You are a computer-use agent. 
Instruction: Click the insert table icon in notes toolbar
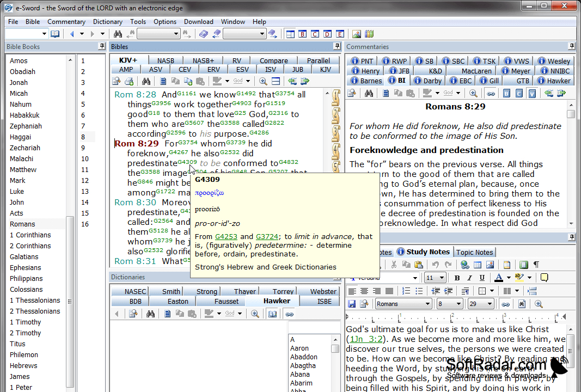point(477,265)
